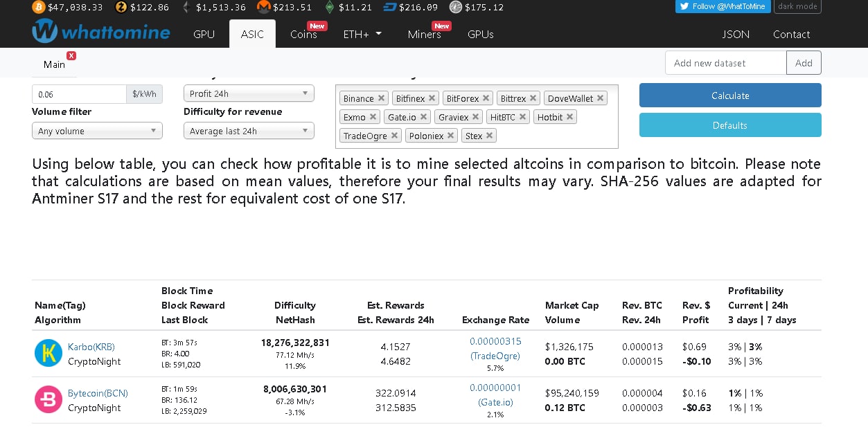
Task: Click the Dash $216.09 ticker icon
Action: [x=389, y=7]
